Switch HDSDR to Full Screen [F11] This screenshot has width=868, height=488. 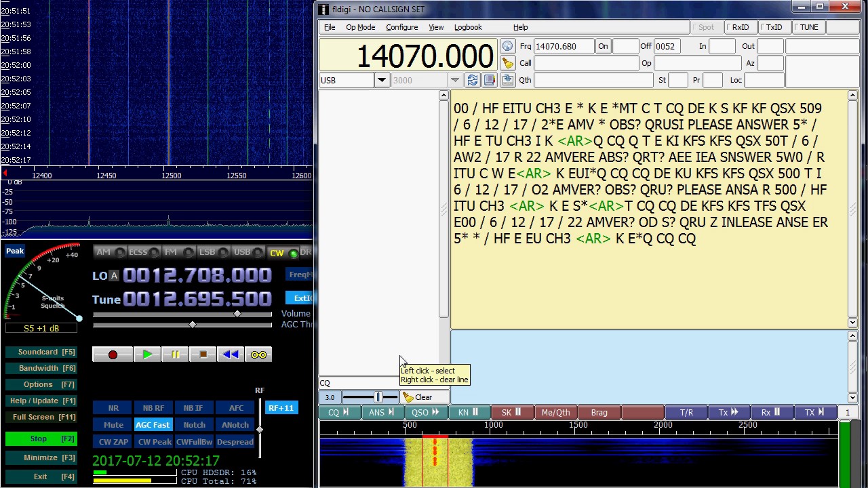tap(41, 417)
